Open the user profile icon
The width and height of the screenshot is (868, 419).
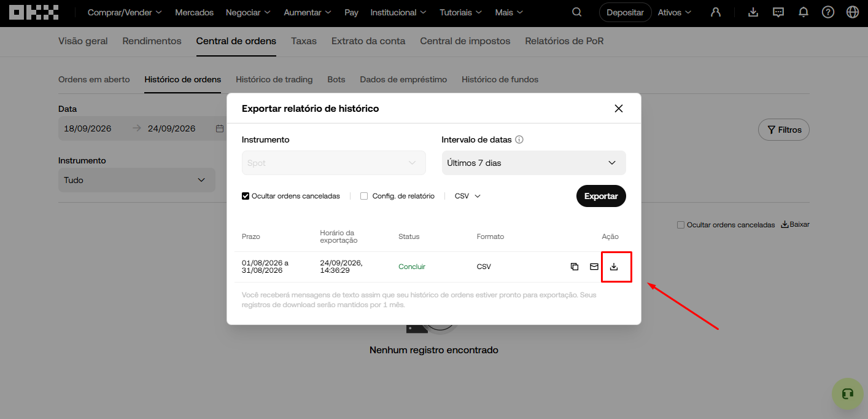coord(716,12)
